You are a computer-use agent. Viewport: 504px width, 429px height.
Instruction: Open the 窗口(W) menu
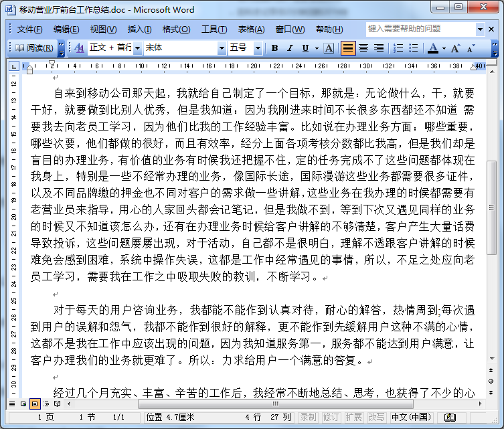point(290,29)
